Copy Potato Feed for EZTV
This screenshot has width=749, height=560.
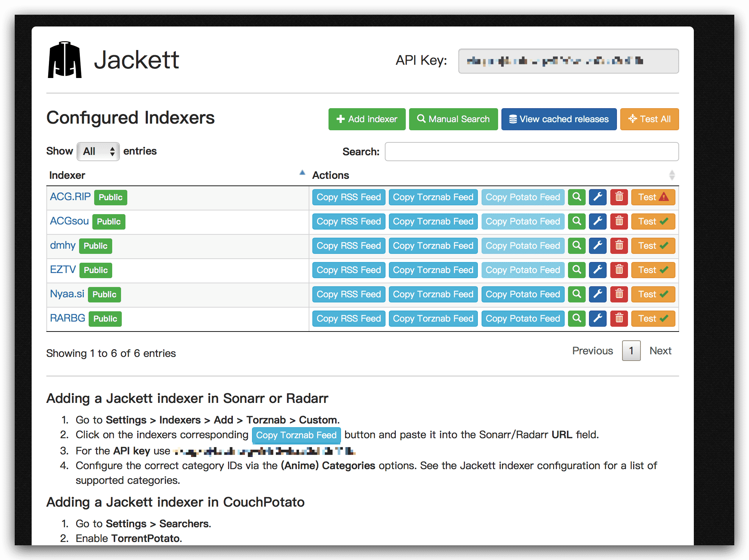(x=523, y=270)
